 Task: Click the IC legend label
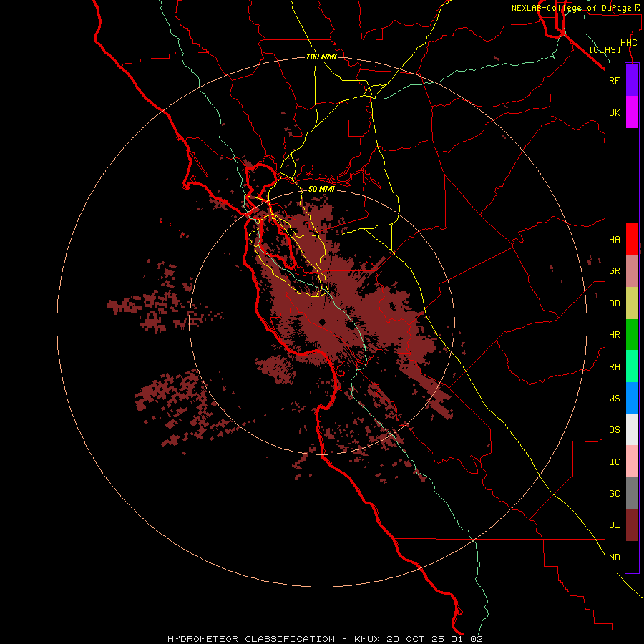tap(614, 462)
